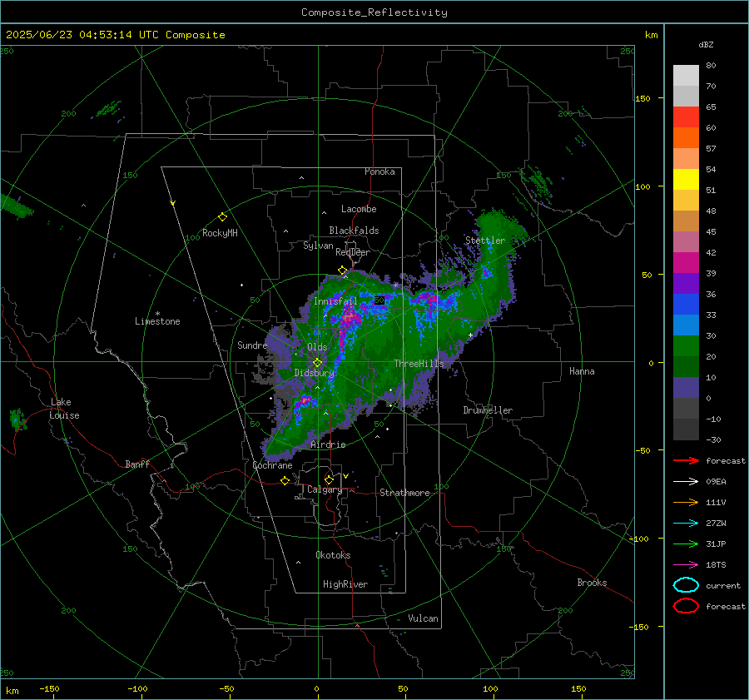Click the cyan current ellipse icon
This screenshot has width=749, height=700.
click(x=686, y=585)
